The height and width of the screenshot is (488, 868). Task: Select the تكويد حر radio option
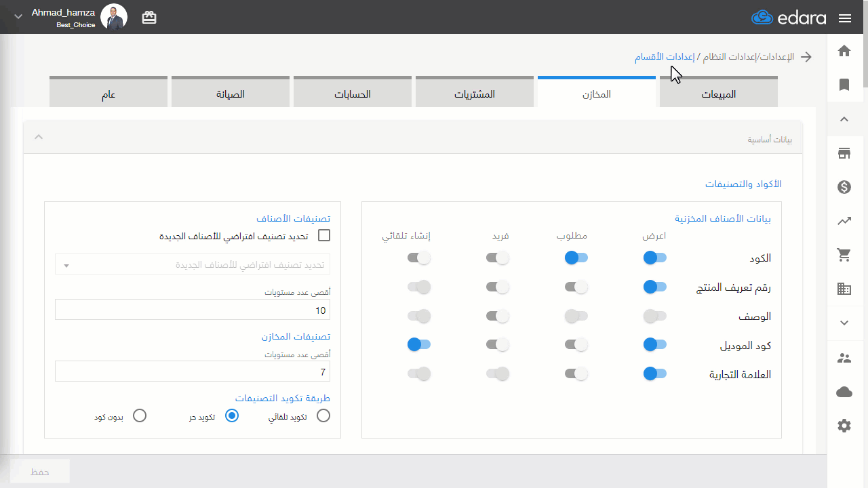click(x=232, y=415)
